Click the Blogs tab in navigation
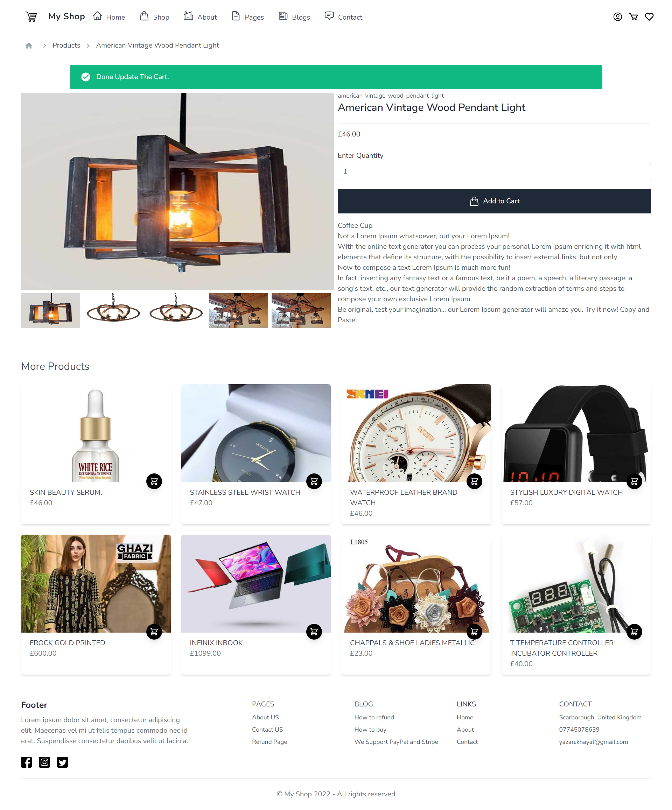This screenshot has height=810, width=672. coord(300,16)
